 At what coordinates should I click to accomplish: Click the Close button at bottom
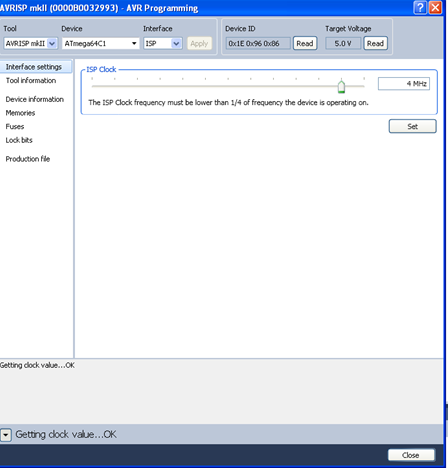[411, 455]
